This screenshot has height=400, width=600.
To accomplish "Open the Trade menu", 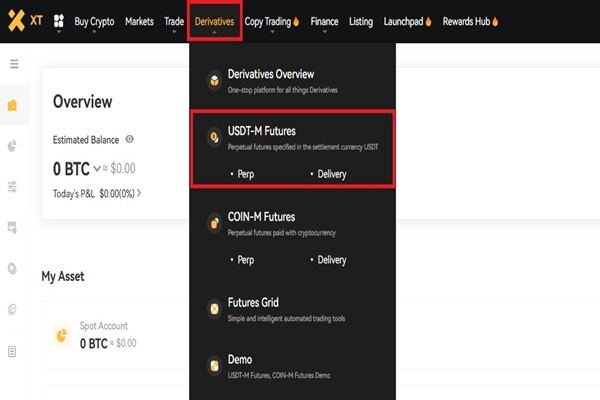I will 174,21.
